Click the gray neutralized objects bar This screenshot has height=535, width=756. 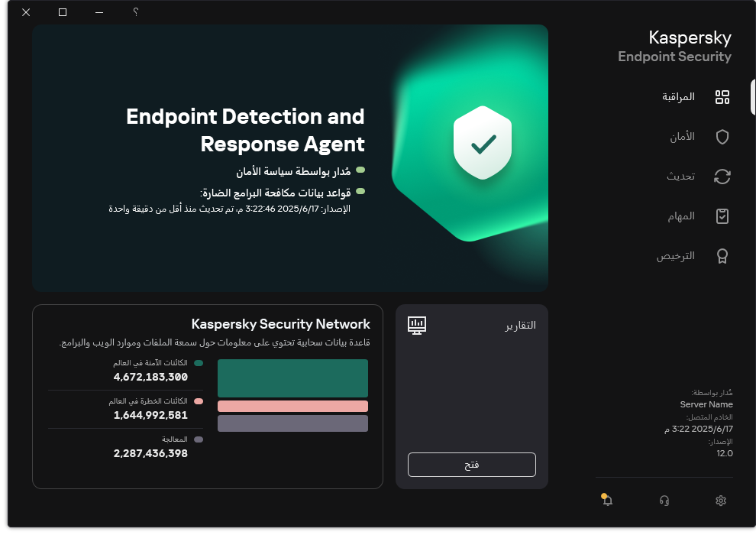pyautogui.click(x=292, y=423)
